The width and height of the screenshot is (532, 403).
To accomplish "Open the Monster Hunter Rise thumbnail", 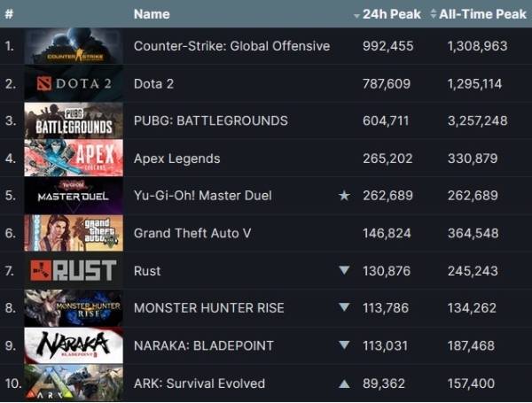I will click(74, 308).
